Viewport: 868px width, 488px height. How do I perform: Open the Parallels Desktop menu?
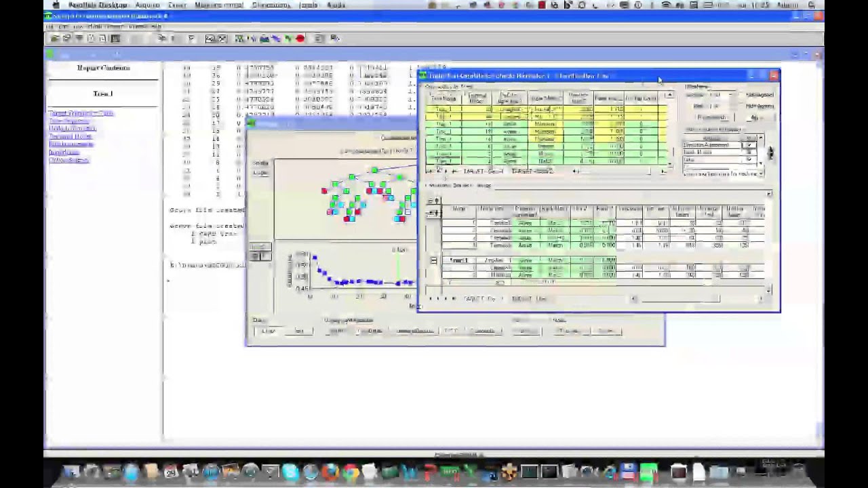pyautogui.click(x=97, y=5)
